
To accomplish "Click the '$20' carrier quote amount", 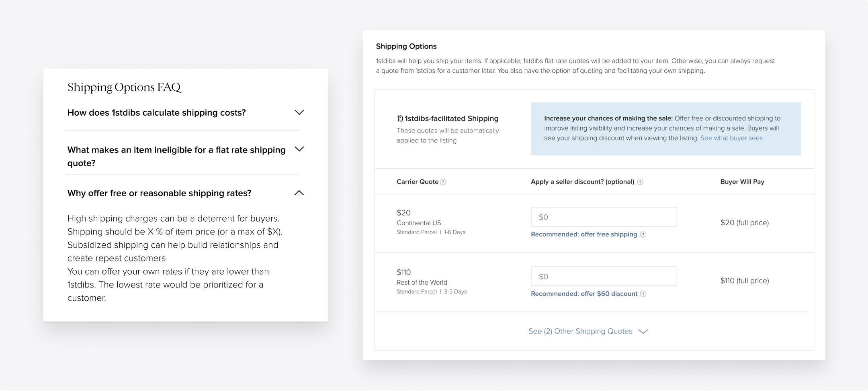I will point(403,213).
